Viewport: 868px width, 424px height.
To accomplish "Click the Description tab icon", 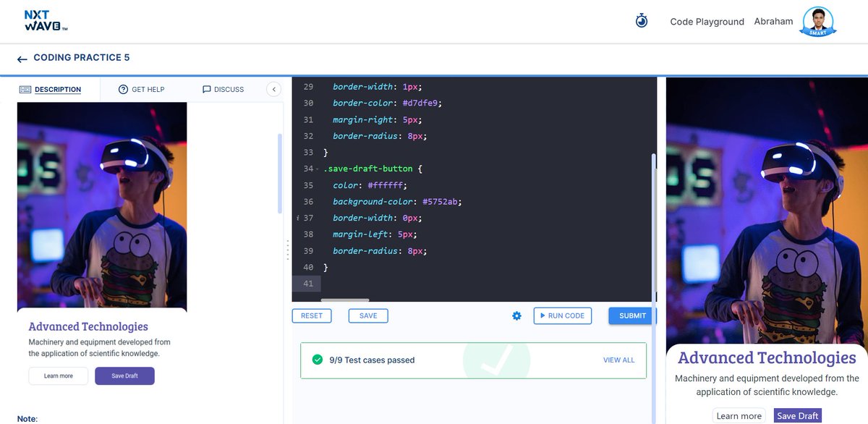I will coord(25,89).
